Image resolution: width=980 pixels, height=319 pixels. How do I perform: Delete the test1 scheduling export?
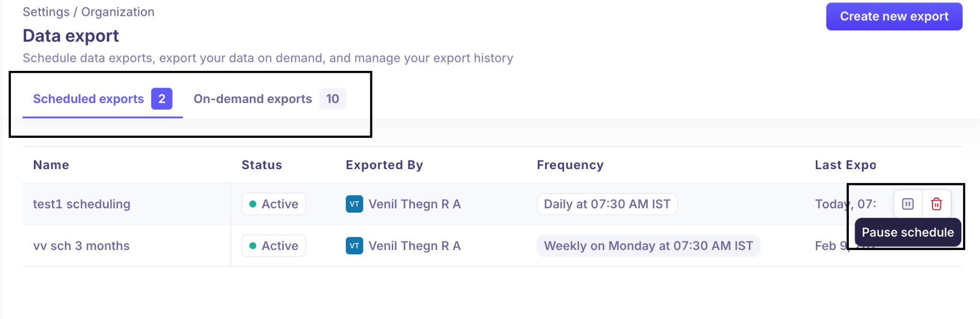[x=936, y=204]
